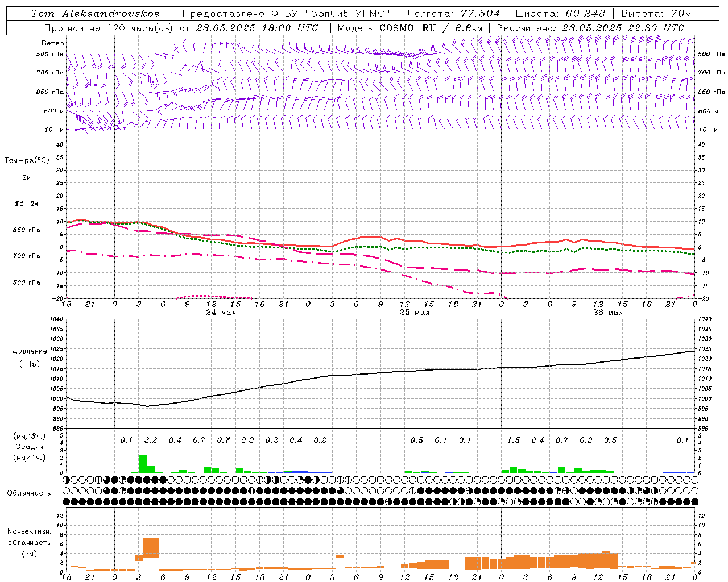Viewport: 728px width, 582px height.
Task: Click the 24 мая date label
Action: coord(221,313)
